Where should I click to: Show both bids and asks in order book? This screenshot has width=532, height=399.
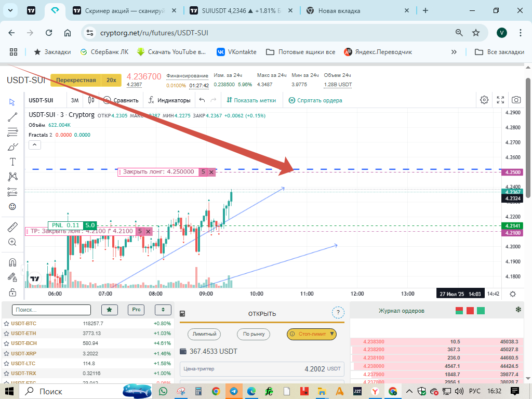pyautogui.click(x=459, y=311)
